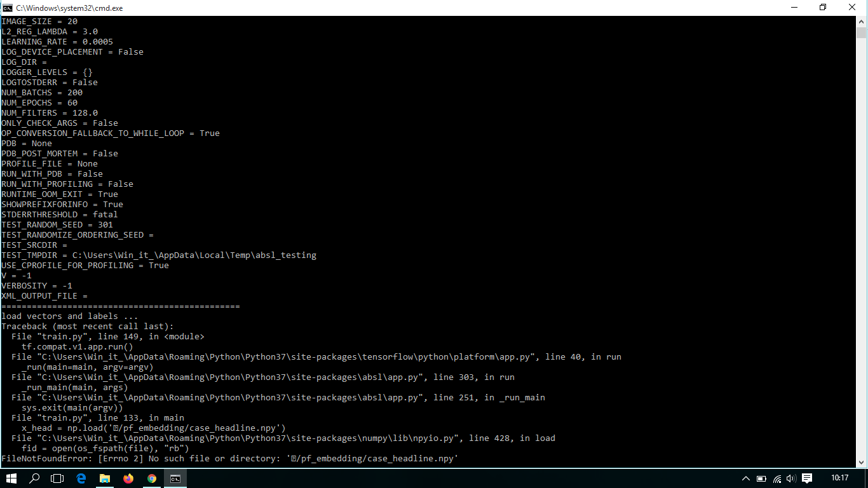Click the "tf.compat.v1.app.run()" line
This screenshot has height=488, width=868.
coord(78,347)
